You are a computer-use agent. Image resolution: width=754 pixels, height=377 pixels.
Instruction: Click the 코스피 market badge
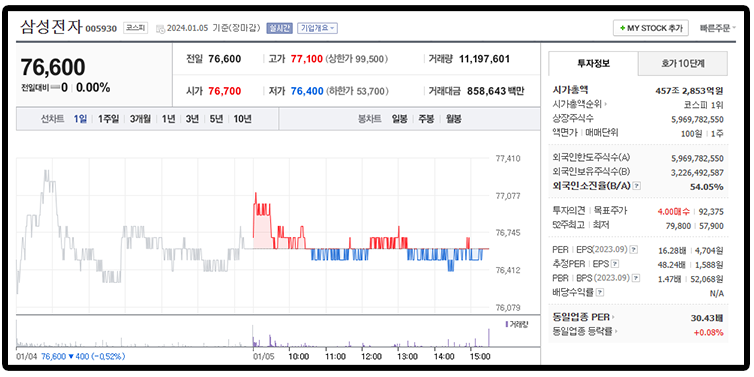click(x=136, y=28)
